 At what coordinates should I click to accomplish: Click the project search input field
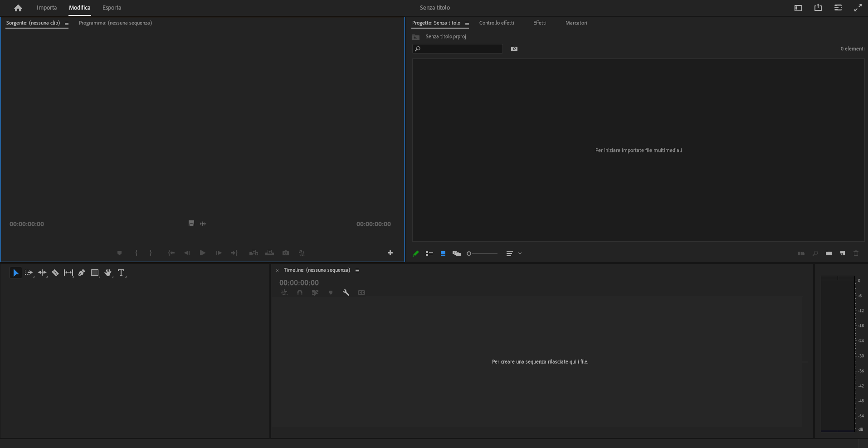[x=458, y=49]
